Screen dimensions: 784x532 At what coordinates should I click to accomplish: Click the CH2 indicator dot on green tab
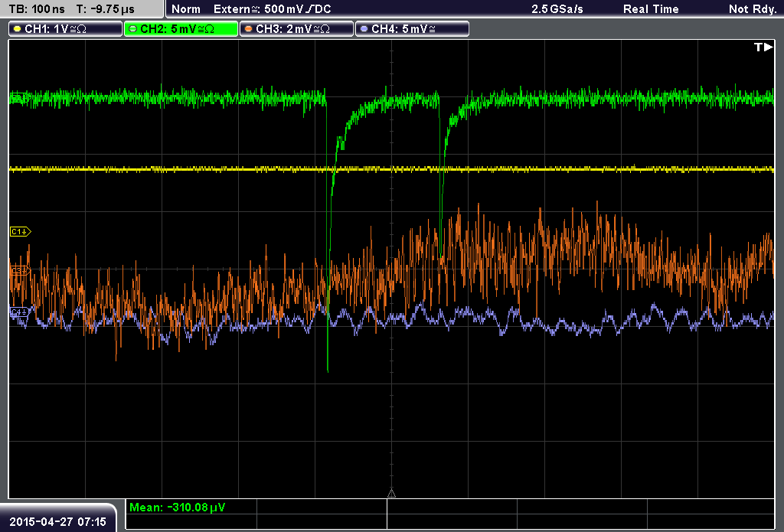[x=133, y=29]
